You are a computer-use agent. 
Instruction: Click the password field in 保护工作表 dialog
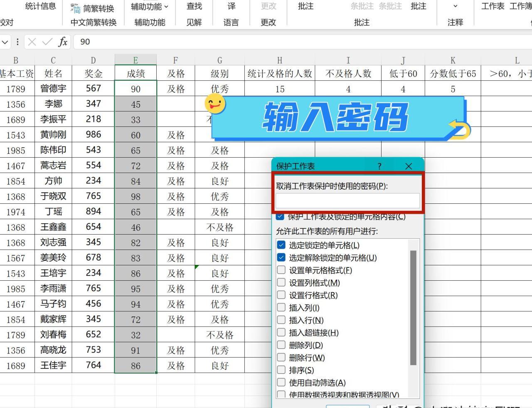pos(347,200)
